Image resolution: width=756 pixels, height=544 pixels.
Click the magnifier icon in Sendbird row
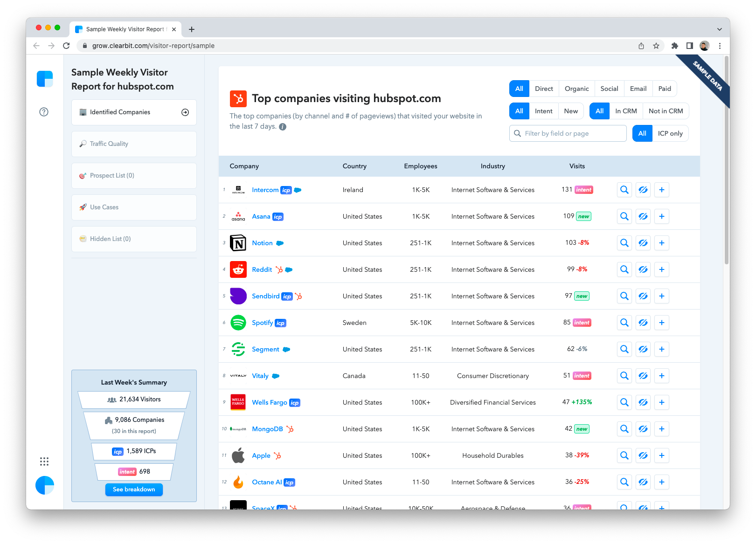[x=624, y=296]
